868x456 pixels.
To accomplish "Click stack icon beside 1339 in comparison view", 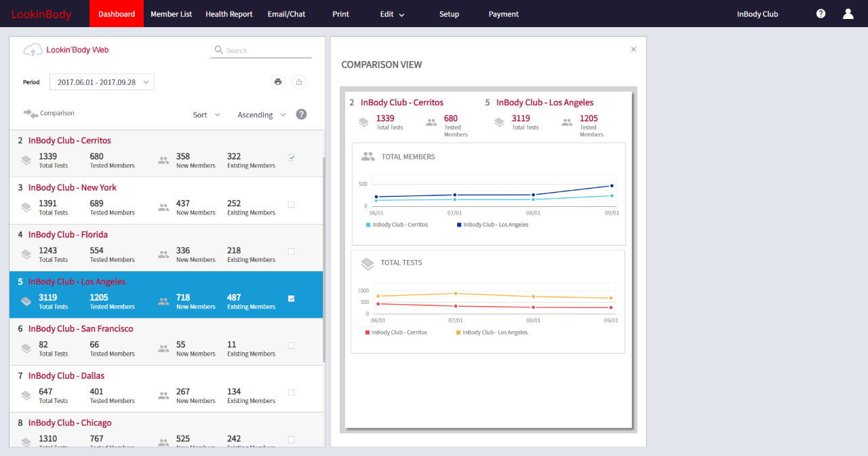I will click(364, 123).
